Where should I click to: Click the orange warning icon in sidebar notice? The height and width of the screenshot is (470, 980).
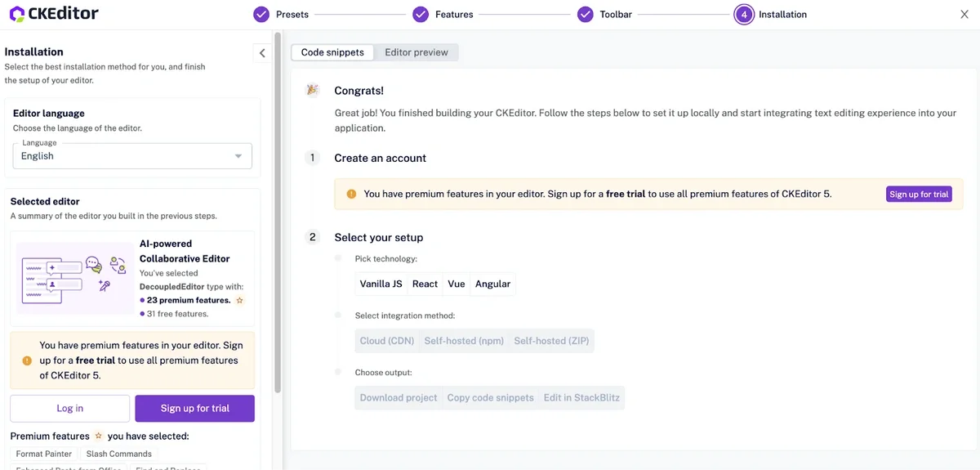(27, 360)
